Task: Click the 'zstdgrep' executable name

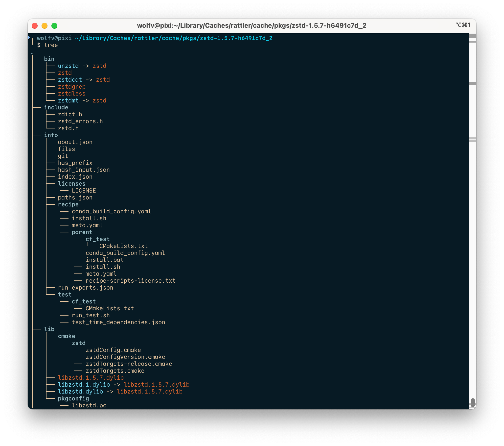Action: (72, 87)
